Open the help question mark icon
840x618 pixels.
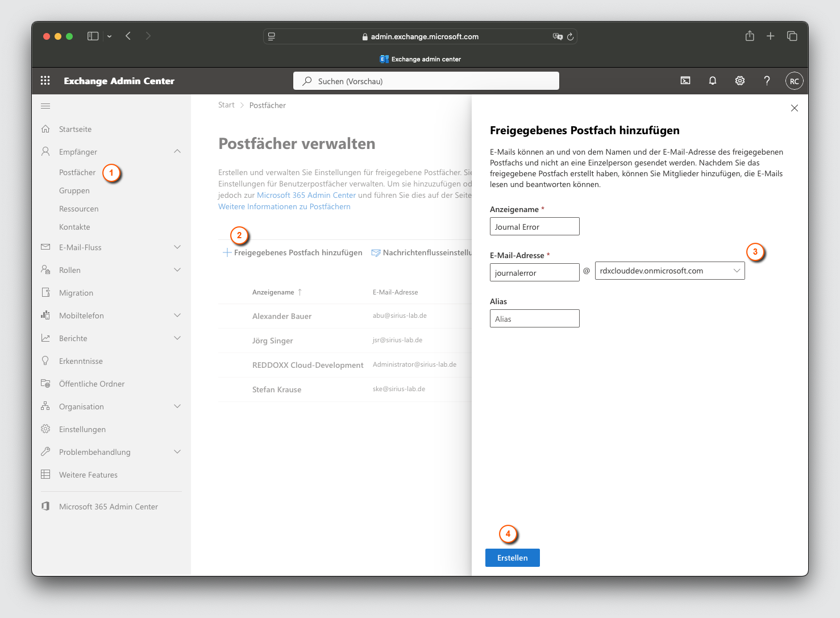(x=767, y=81)
